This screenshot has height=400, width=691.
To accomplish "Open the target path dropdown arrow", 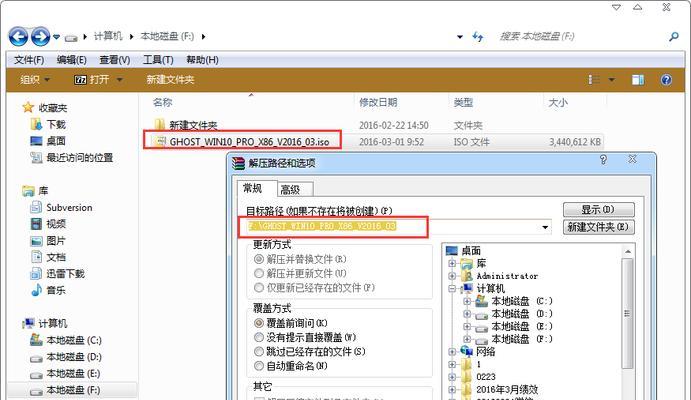I will [x=545, y=227].
